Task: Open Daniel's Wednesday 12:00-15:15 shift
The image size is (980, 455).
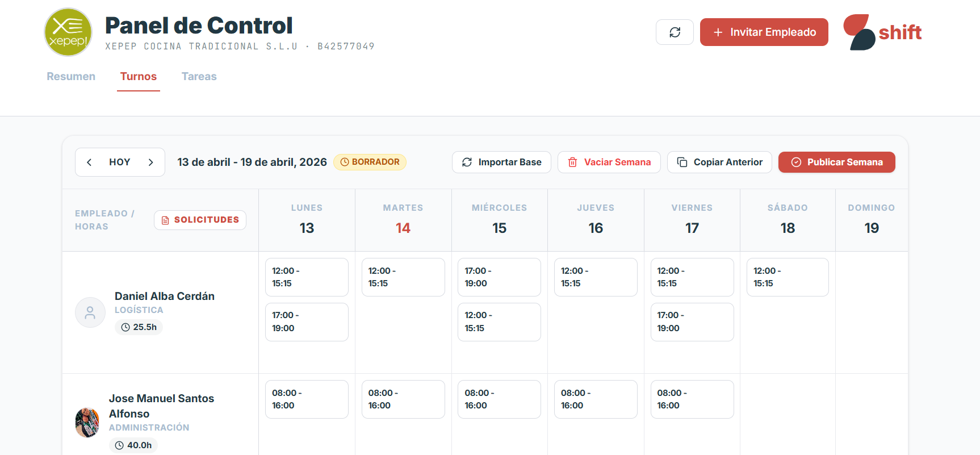Action: [499, 322]
